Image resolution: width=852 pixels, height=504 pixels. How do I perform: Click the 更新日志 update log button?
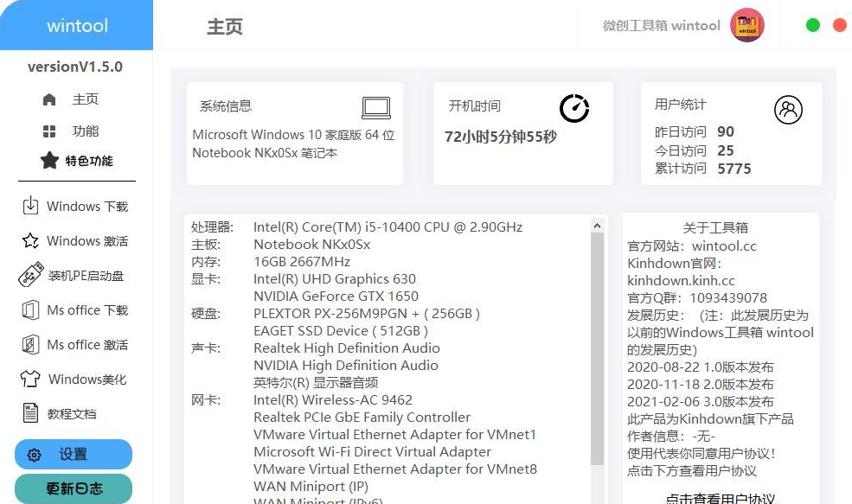(73, 488)
